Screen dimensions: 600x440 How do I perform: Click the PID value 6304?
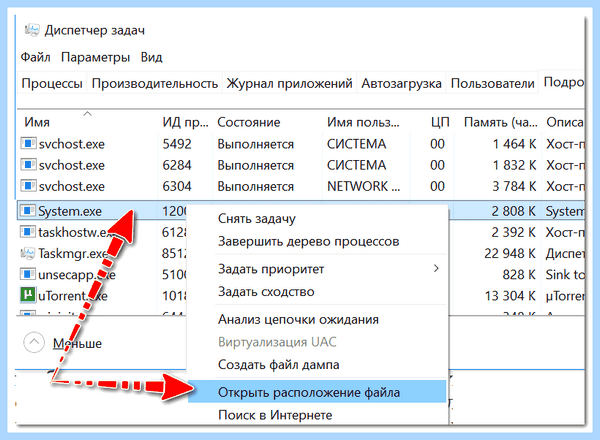click(x=177, y=186)
